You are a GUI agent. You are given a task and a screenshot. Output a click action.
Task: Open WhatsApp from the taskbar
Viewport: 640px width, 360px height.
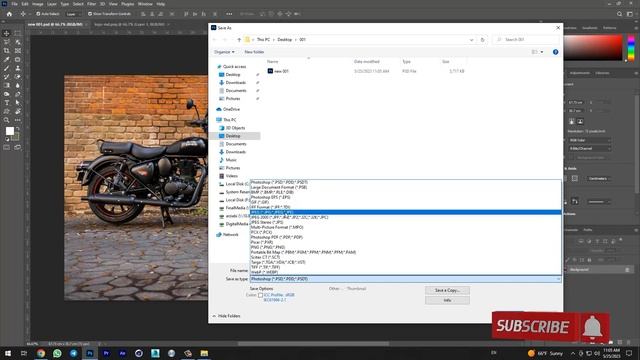[x=57, y=353]
